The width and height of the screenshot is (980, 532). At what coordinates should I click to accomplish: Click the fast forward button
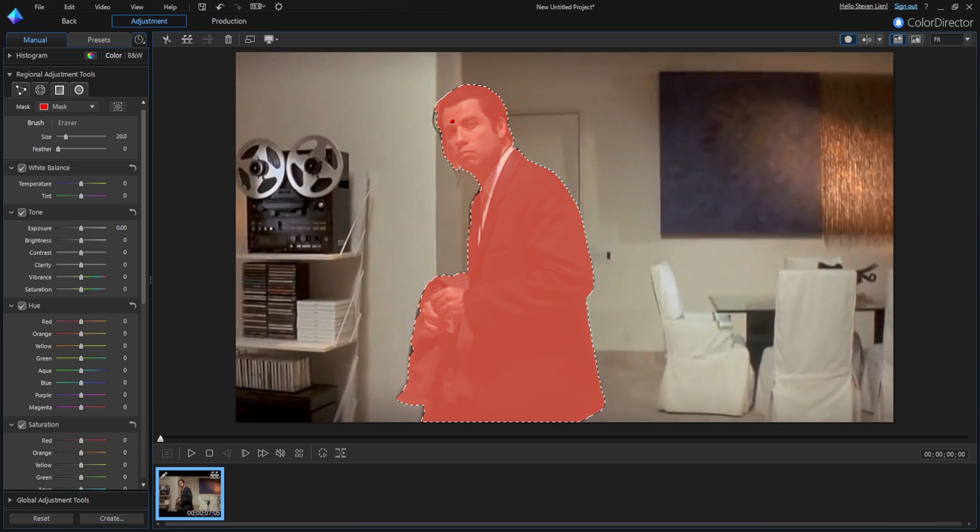[x=263, y=453]
